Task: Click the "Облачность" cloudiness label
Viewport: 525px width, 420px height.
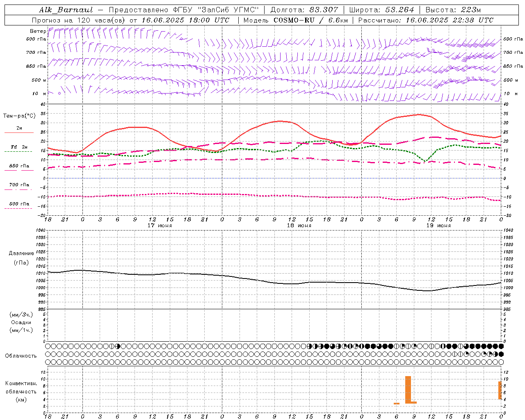Action: point(21,356)
